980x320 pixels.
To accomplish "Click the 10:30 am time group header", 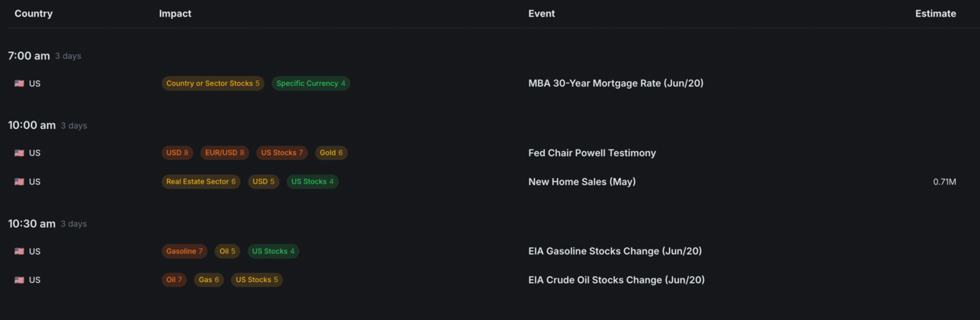I will coord(32,224).
